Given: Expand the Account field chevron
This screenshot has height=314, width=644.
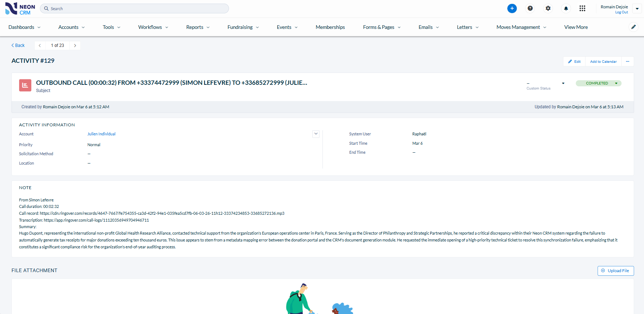Looking at the screenshot, I should tap(316, 134).
